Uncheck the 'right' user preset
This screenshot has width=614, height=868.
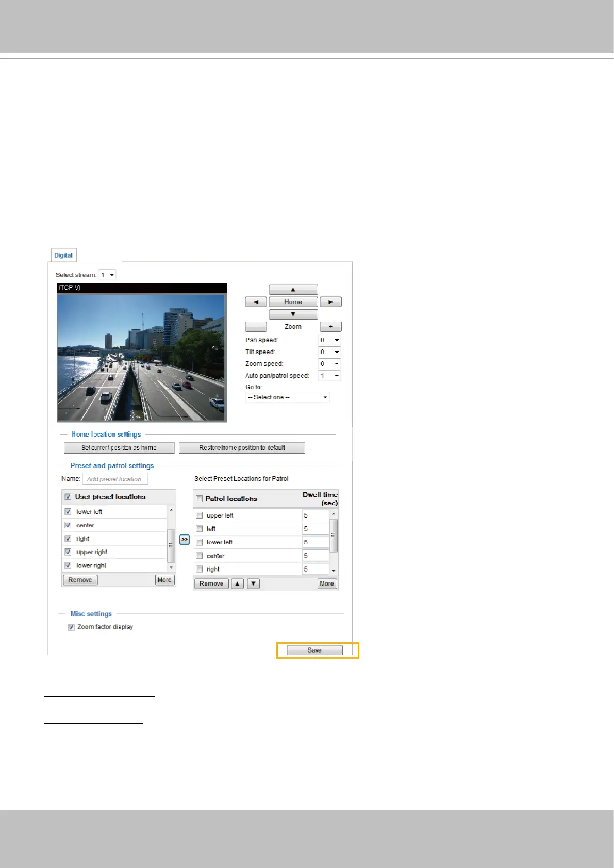click(68, 539)
